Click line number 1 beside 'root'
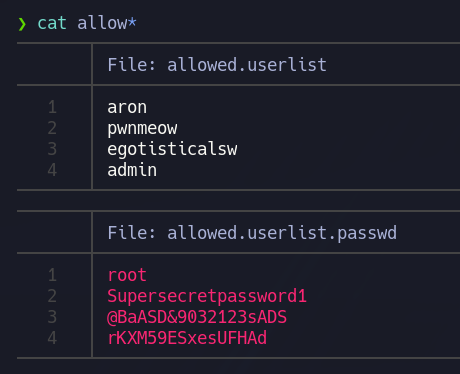Image resolution: width=460 pixels, height=374 pixels. [52, 275]
